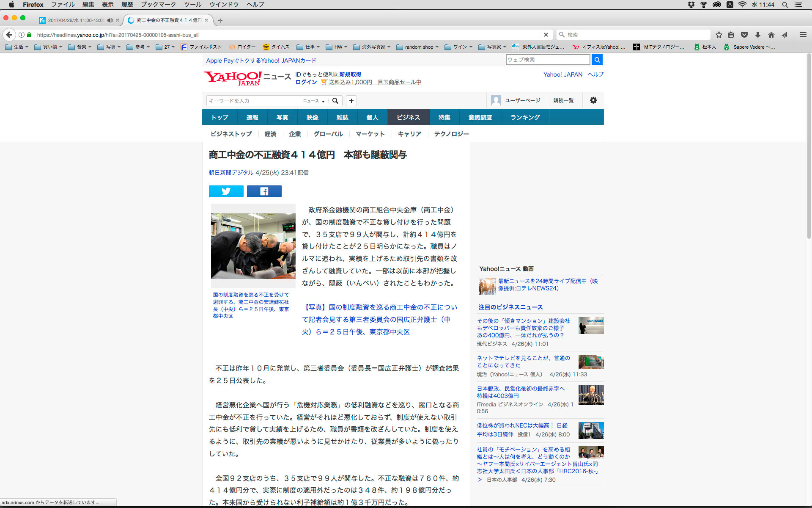Click 朝日新聞デジタル source link

[231, 173]
